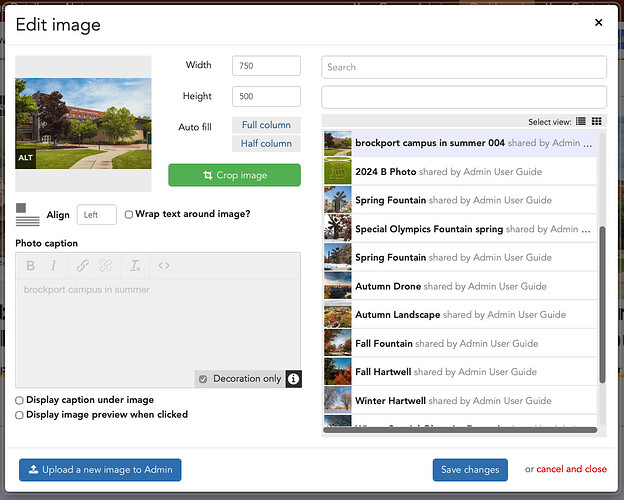Click Save changes button
624x500 pixels.
point(469,470)
